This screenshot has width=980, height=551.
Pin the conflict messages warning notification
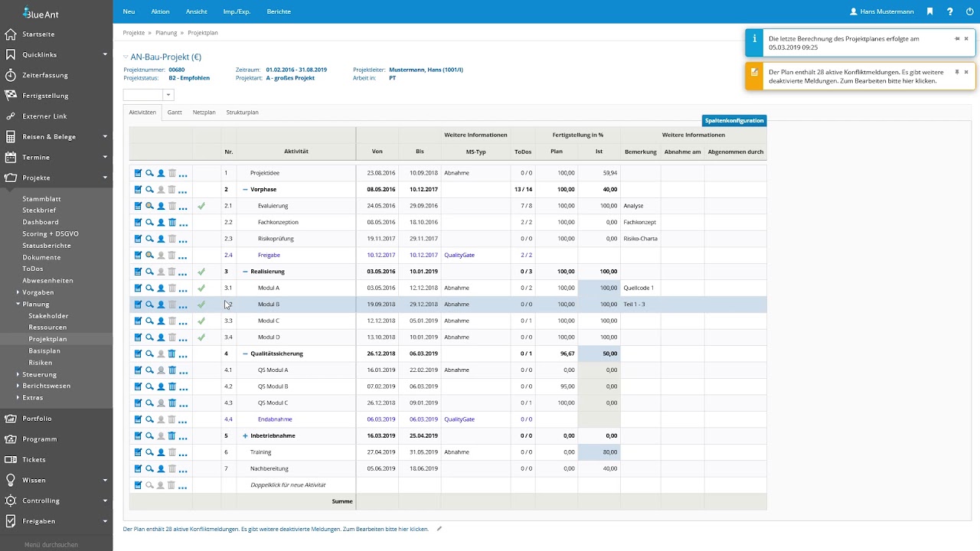tap(956, 72)
